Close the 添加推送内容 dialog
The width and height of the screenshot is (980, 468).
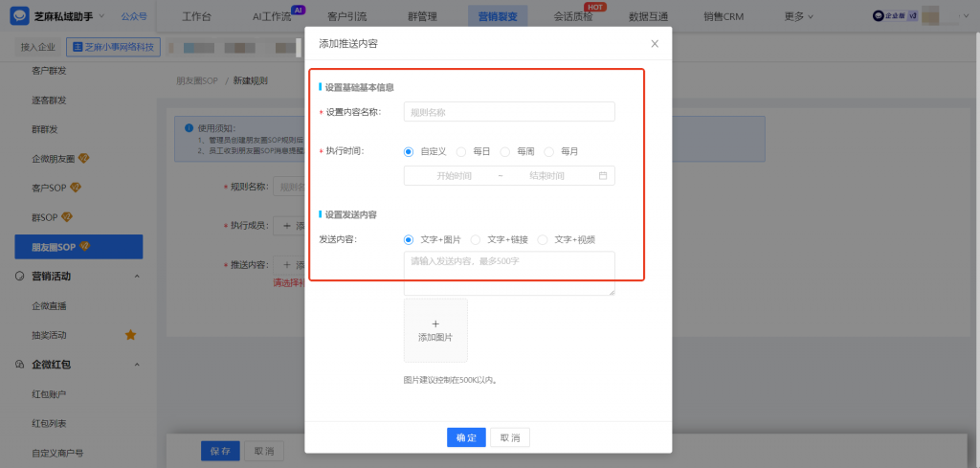coord(655,44)
